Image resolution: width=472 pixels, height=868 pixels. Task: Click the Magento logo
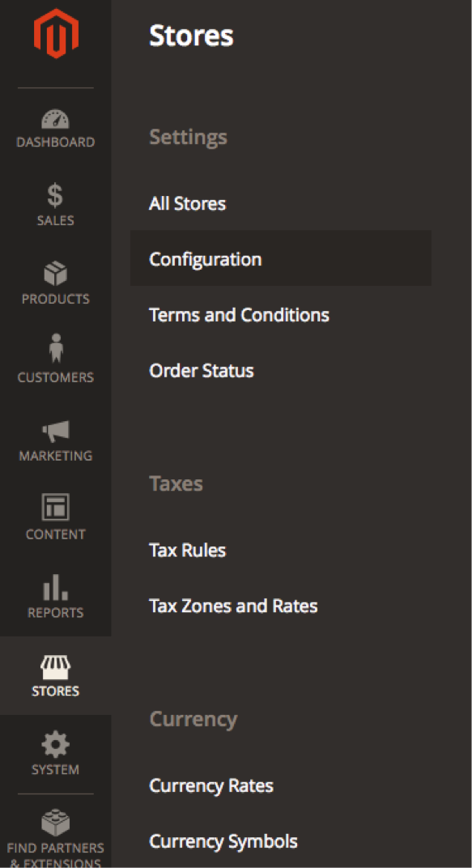[55, 32]
